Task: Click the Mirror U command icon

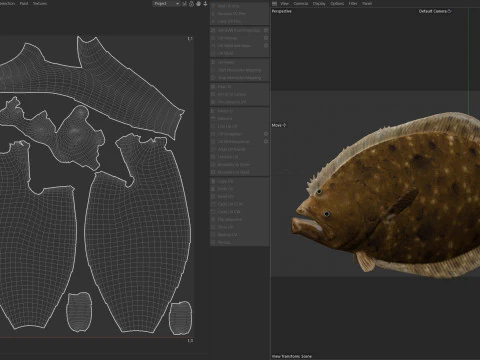Action: 213,111
